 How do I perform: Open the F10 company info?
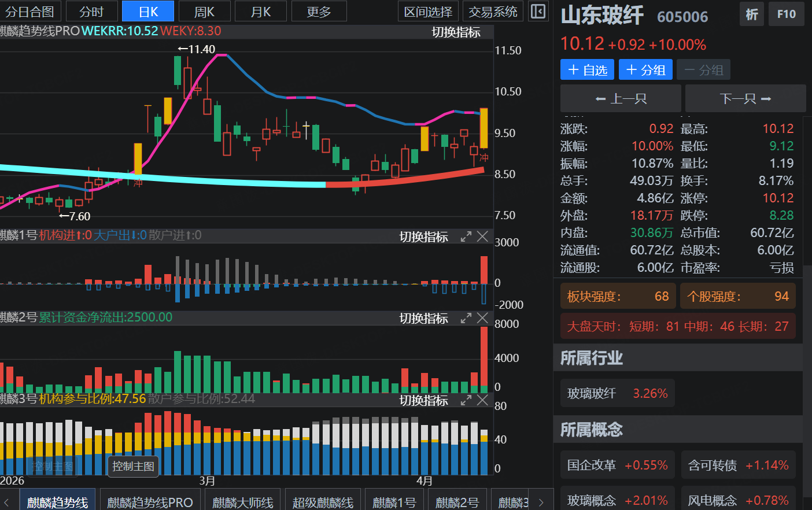(x=786, y=14)
